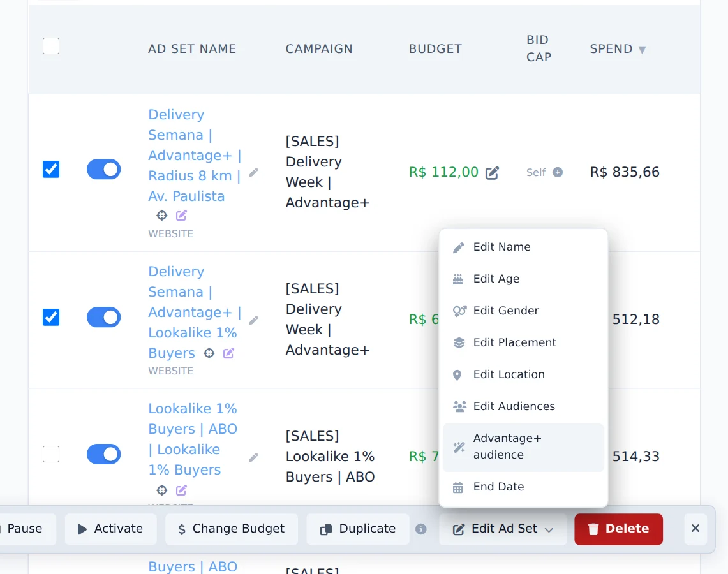Uncheck the Radius 8 km ad set checkbox
The height and width of the screenshot is (574, 728).
pyautogui.click(x=51, y=170)
